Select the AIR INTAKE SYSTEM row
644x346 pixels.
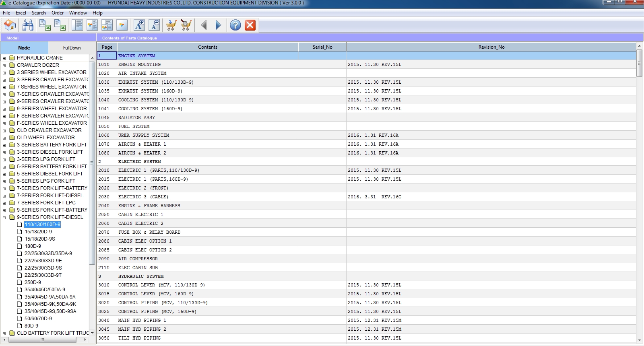(x=367, y=73)
